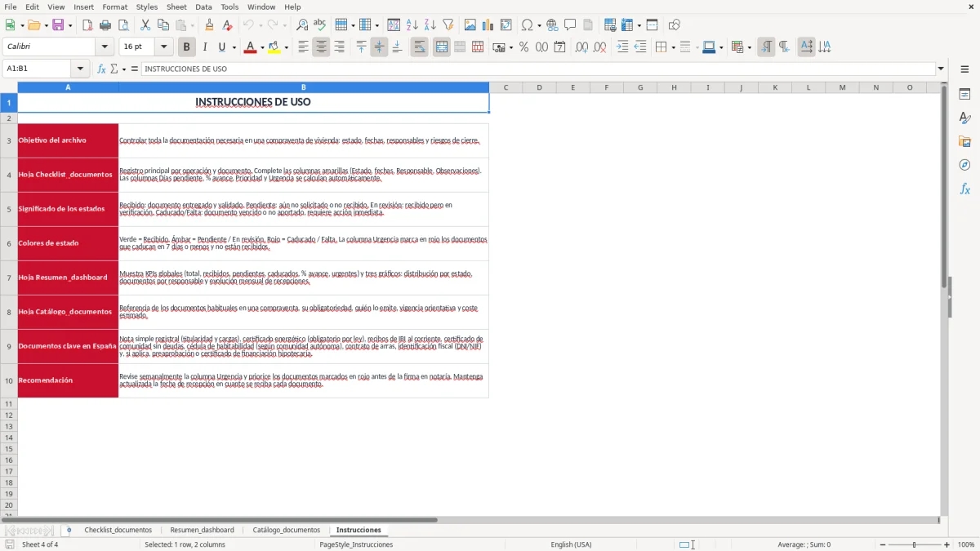Open the Conditional Formatting dropdown arrow
980x551 pixels.
[x=749, y=47]
